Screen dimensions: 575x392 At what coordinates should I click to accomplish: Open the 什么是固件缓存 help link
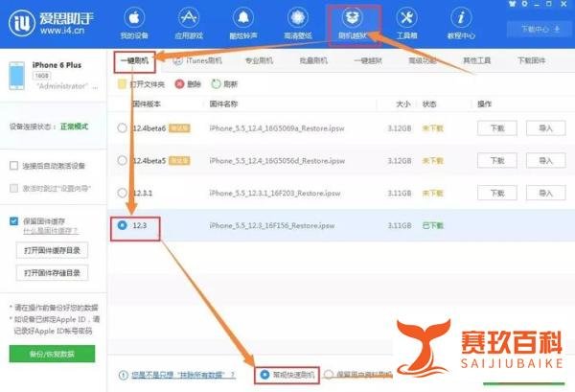50,231
